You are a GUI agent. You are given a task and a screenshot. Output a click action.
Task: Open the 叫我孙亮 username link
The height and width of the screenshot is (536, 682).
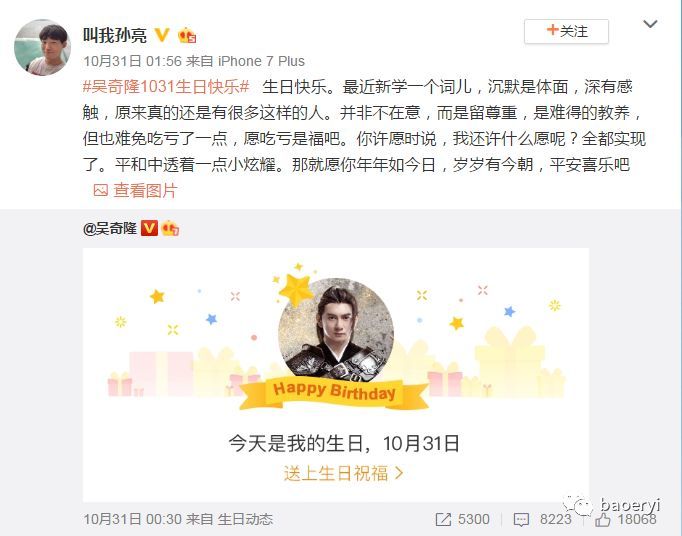(x=115, y=35)
